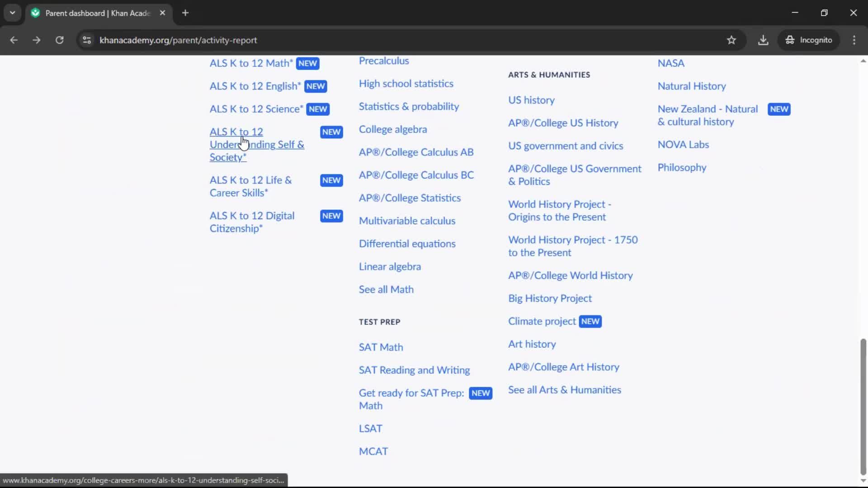Click the vertical page scrollbar thumb
The width and height of the screenshot is (868, 488).
[x=863, y=407]
